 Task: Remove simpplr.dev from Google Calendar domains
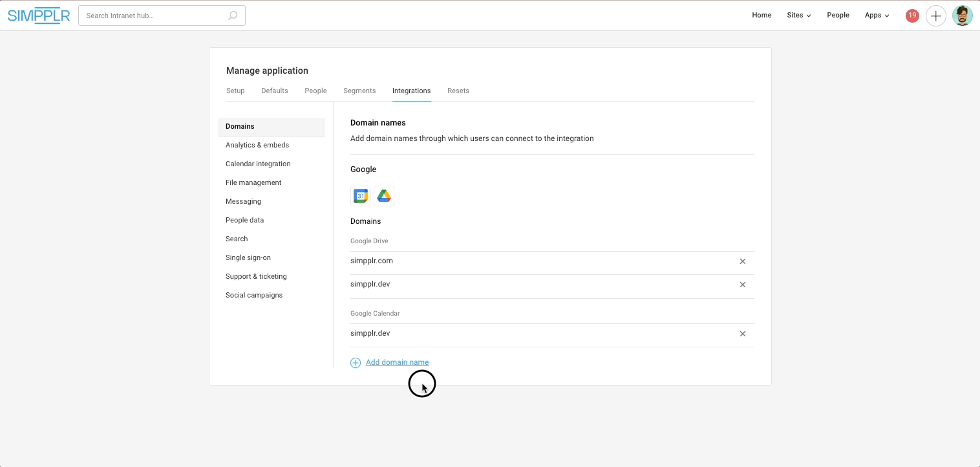click(742, 334)
